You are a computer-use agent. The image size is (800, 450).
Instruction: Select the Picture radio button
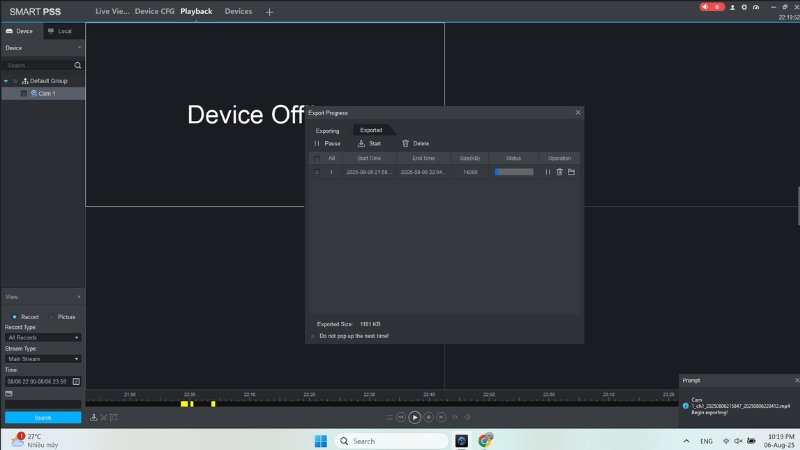point(52,317)
